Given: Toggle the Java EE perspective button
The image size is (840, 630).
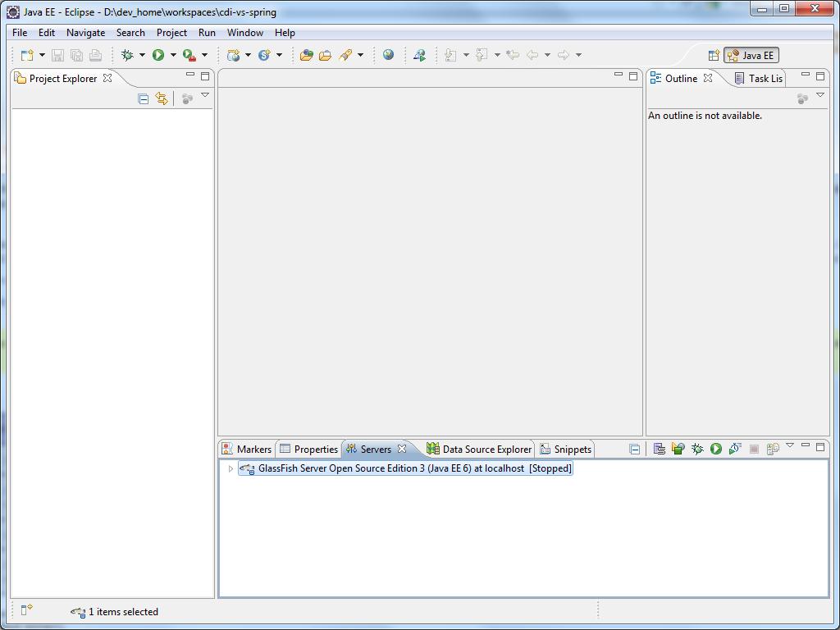Looking at the screenshot, I should pyautogui.click(x=751, y=55).
